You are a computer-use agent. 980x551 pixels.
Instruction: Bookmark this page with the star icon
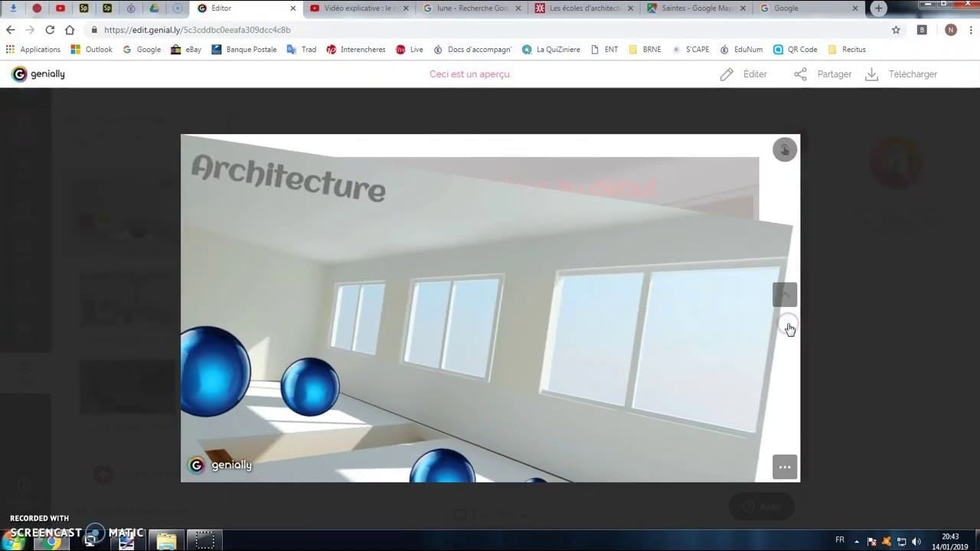pyautogui.click(x=896, y=30)
